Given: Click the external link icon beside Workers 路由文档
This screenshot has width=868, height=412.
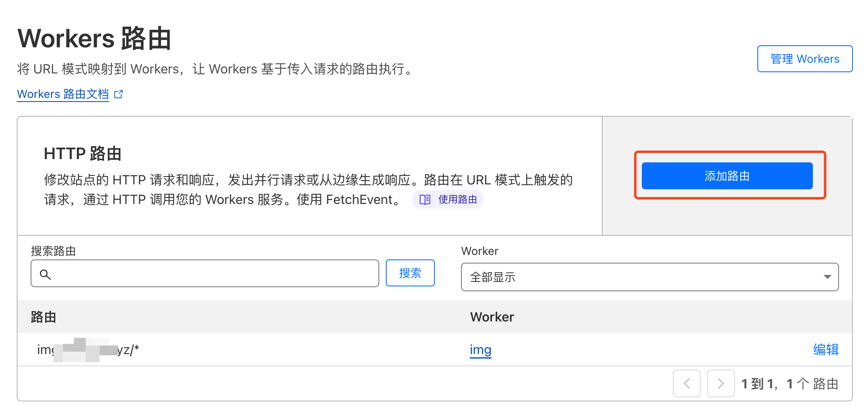Looking at the screenshot, I should click(118, 94).
